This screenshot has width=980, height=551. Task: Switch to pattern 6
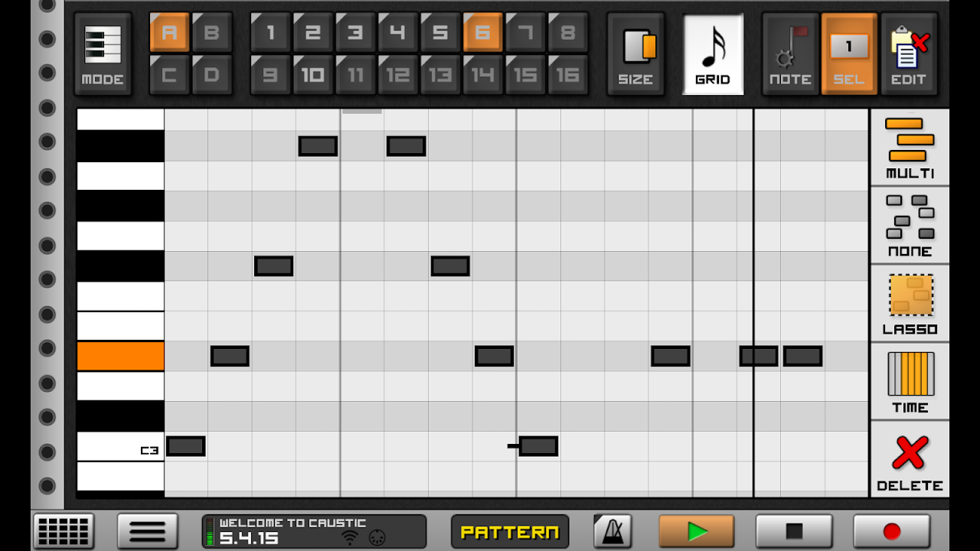click(482, 34)
